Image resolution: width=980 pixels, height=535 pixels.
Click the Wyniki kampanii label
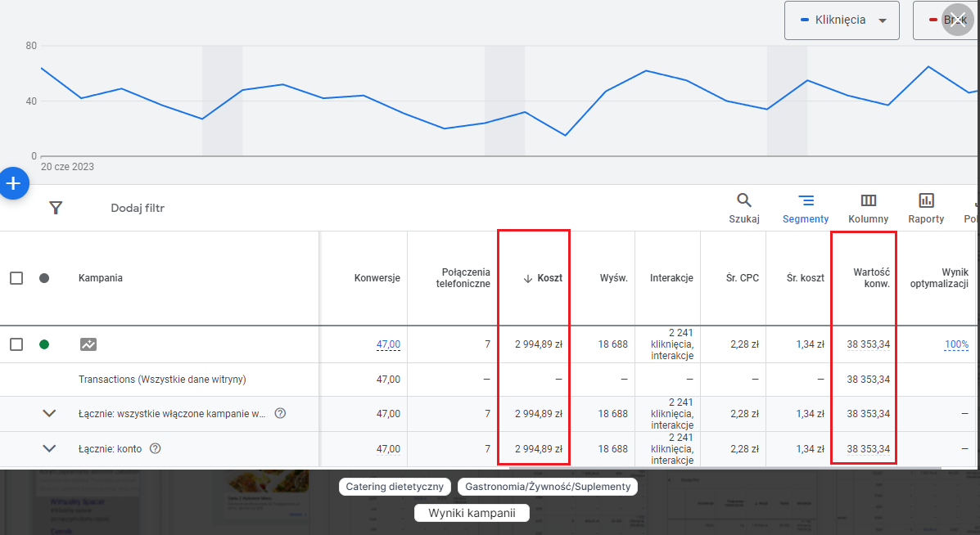click(x=472, y=513)
